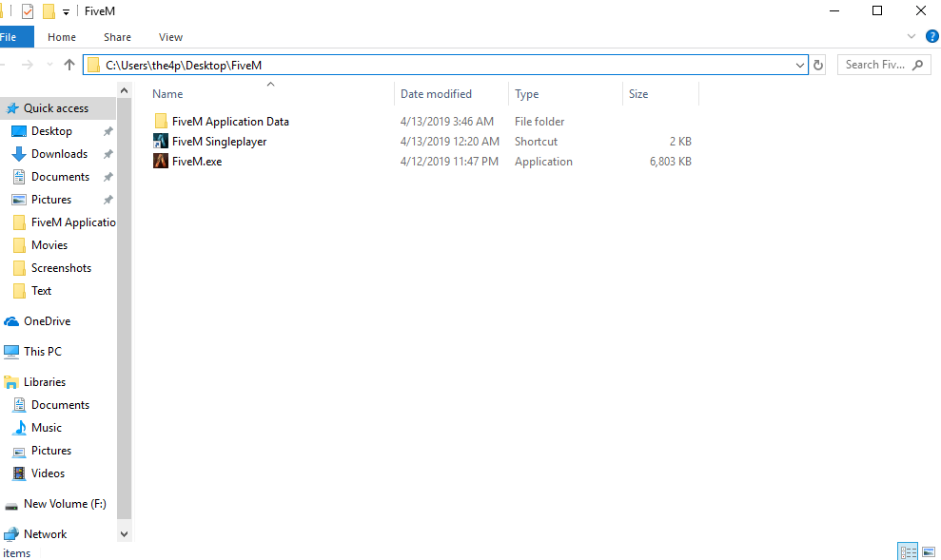Refresh the FiveM folder view
Image resolution: width=941 pixels, height=560 pixels.
coord(818,65)
